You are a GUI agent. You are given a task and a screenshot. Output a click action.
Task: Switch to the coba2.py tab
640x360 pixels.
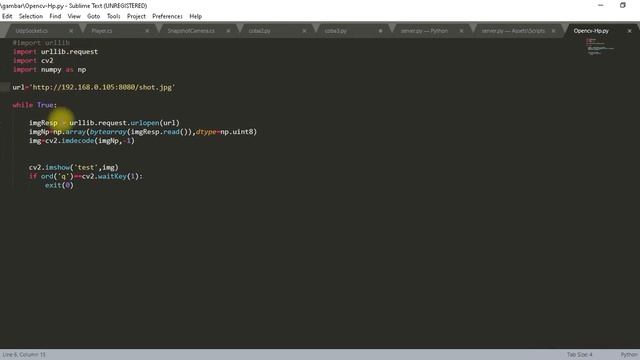coord(260,31)
